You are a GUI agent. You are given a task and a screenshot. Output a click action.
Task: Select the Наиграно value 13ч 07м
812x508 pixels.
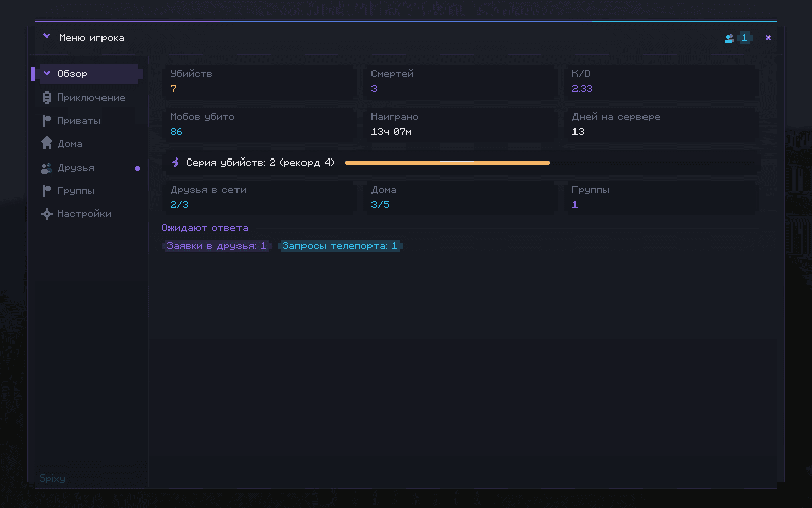391,132
